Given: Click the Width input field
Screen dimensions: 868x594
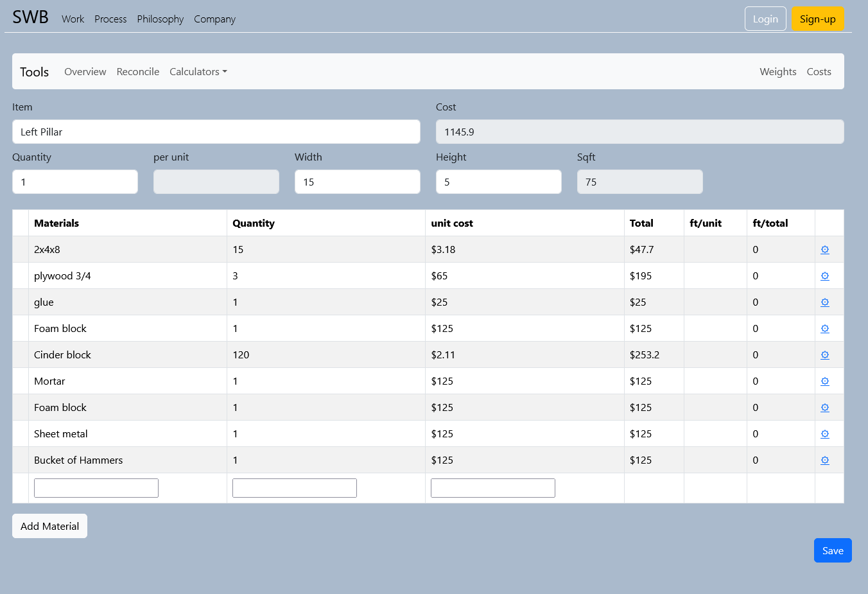Looking at the screenshot, I should pos(357,182).
